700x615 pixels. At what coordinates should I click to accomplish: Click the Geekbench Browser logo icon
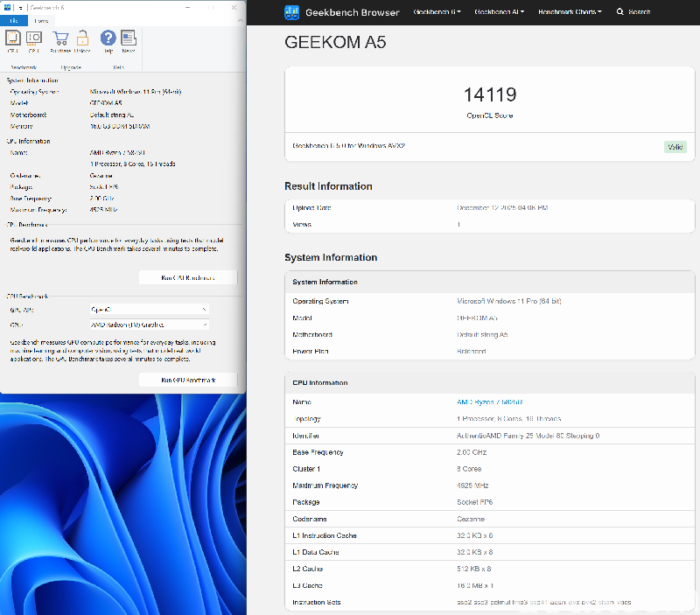point(291,12)
